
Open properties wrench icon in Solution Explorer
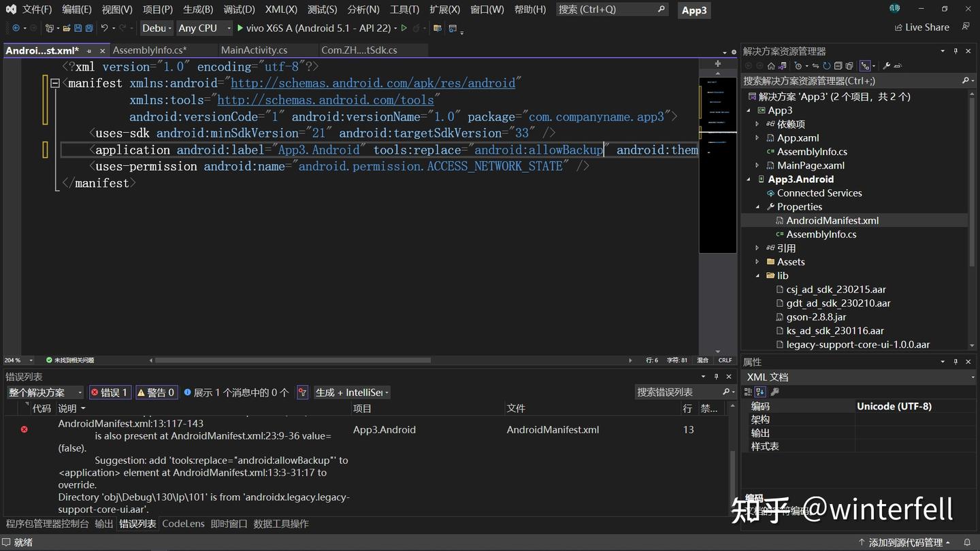pyautogui.click(x=887, y=66)
